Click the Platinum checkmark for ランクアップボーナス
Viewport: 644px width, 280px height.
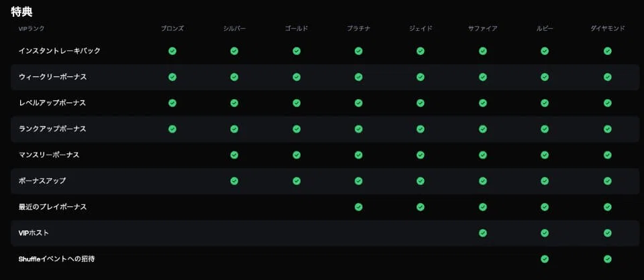(x=358, y=129)
